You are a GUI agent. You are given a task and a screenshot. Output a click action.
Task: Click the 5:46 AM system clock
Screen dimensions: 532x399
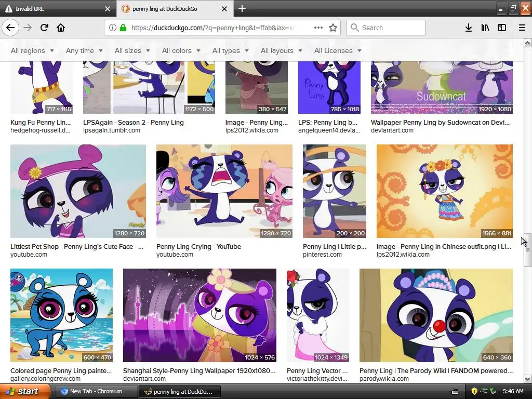tap(513, 392)
